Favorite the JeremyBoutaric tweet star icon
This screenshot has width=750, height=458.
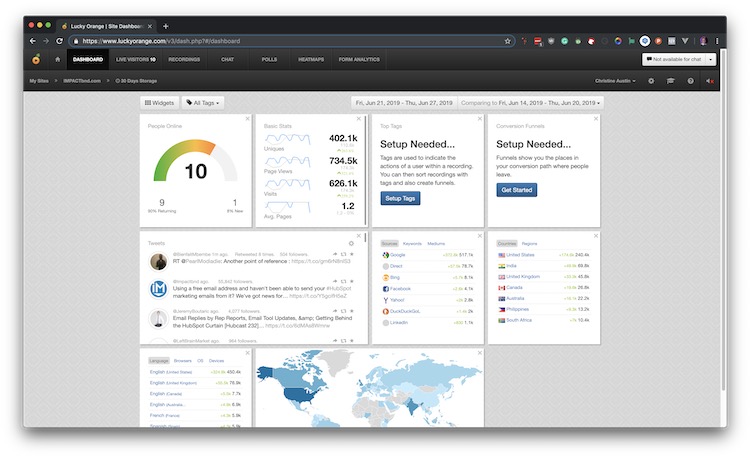(x=352, y=311)
